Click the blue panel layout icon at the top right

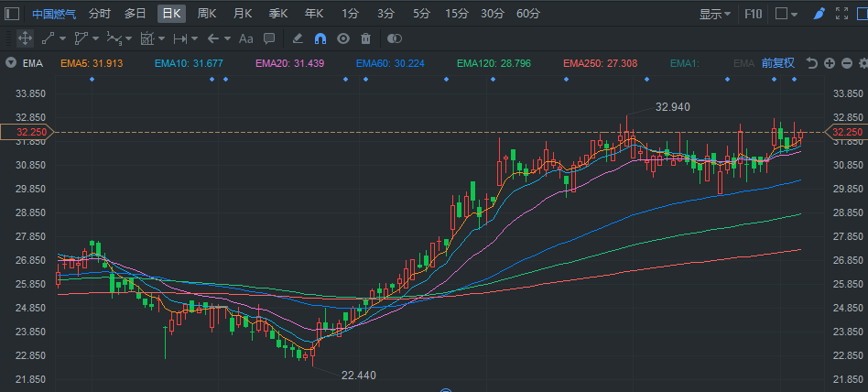(x=863, y=14)
